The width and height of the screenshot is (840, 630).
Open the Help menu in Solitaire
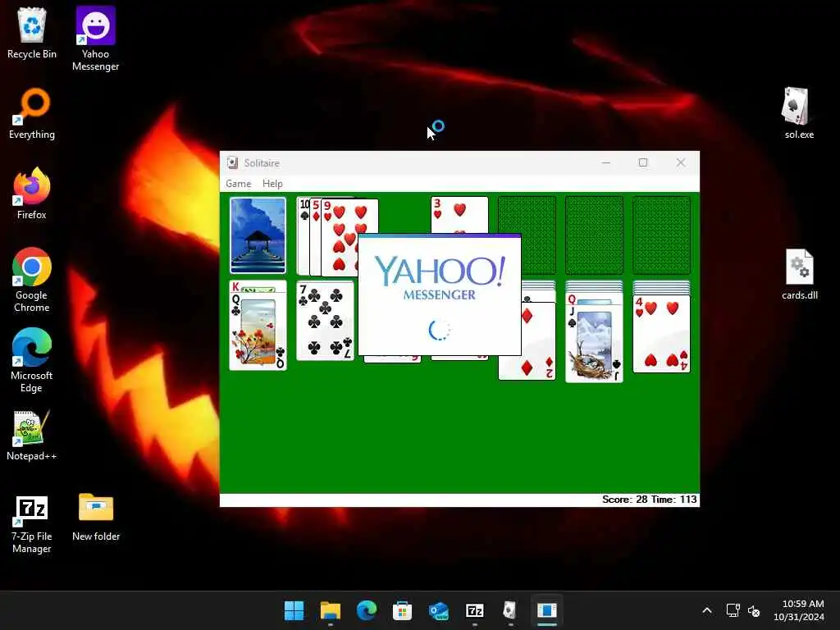tap(272, 184)
